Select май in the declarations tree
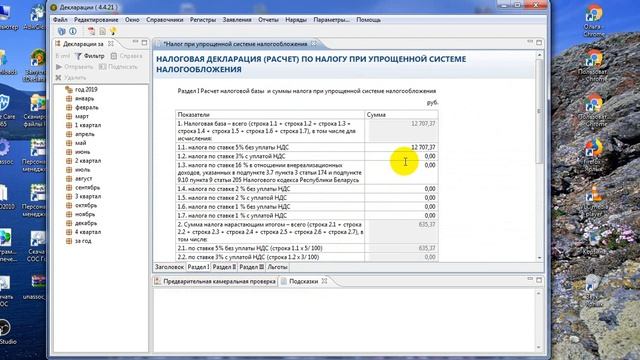640x360 pixels. click(80, 143)
